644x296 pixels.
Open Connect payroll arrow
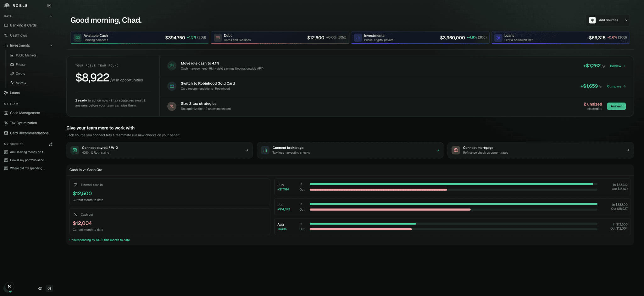247,150
